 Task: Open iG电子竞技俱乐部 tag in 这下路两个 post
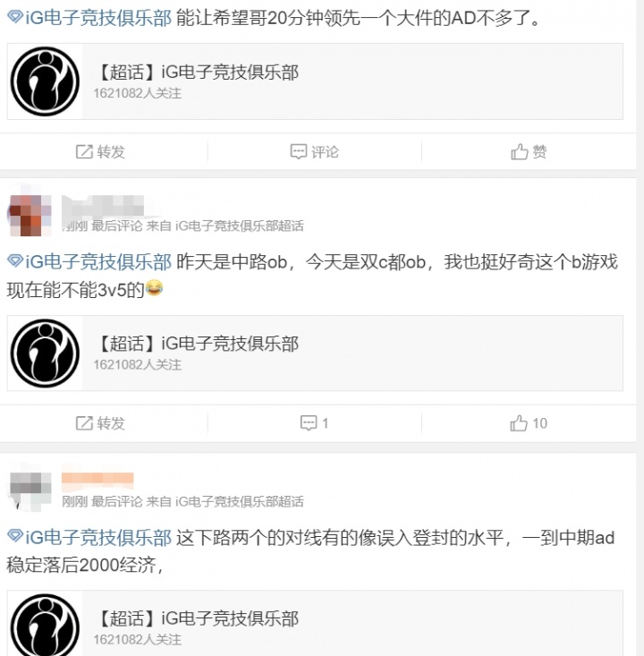point(98,537)
